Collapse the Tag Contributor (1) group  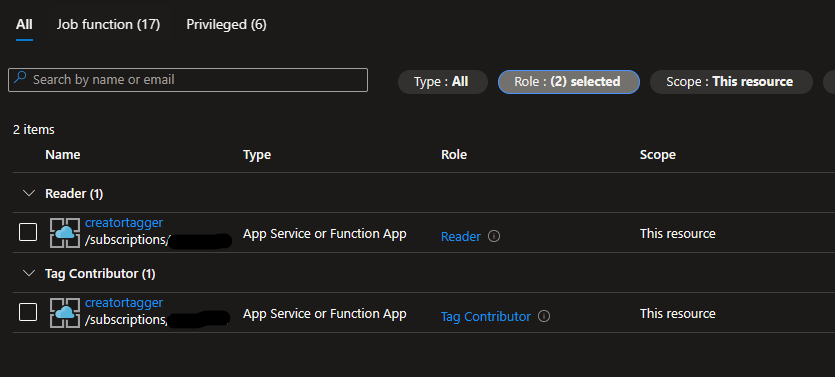(29, 273)
